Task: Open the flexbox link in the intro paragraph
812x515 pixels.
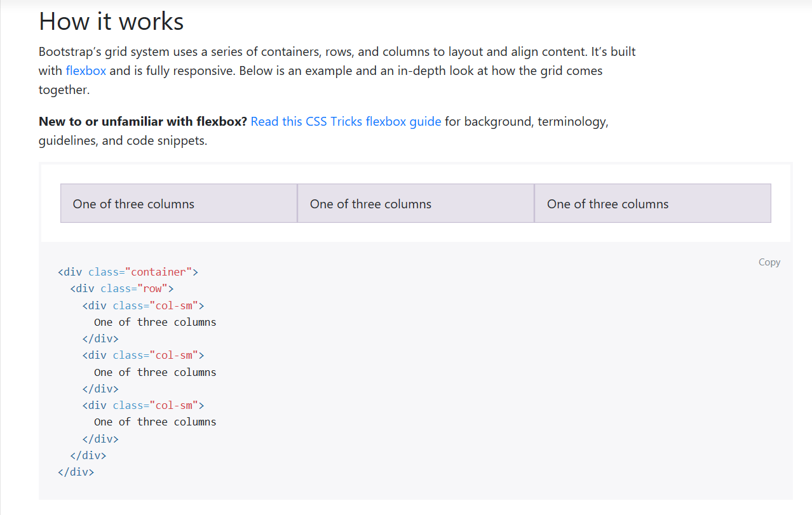Action: tap(85, 70)
